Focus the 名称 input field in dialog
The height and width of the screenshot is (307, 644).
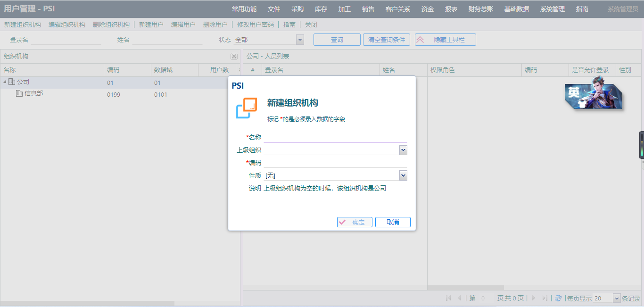(335, 137)
